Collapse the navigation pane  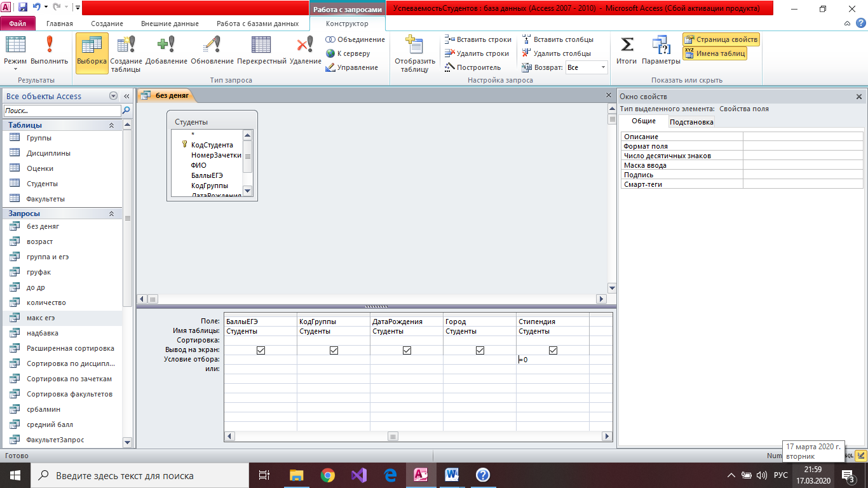click(126, 96)
